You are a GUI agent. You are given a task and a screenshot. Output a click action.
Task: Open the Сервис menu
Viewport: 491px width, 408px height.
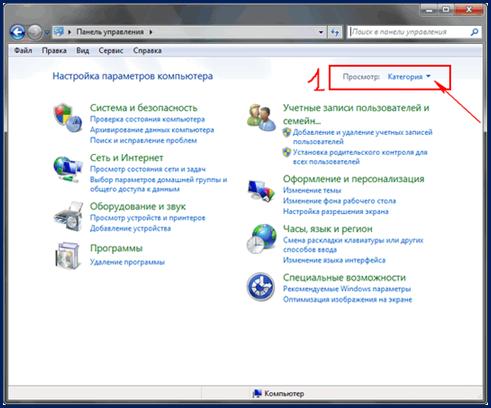pyautogui.click(x=111, y=51)
